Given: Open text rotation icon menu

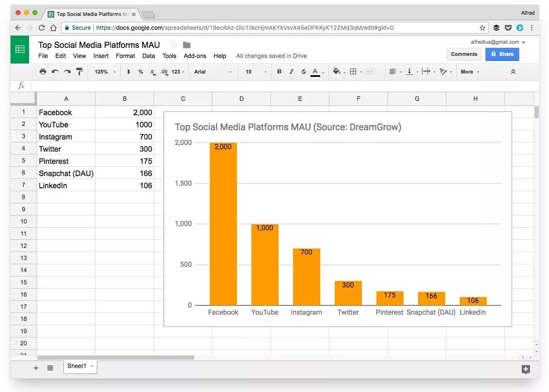Looking at the screenshot, I should (x=443, y=72).
